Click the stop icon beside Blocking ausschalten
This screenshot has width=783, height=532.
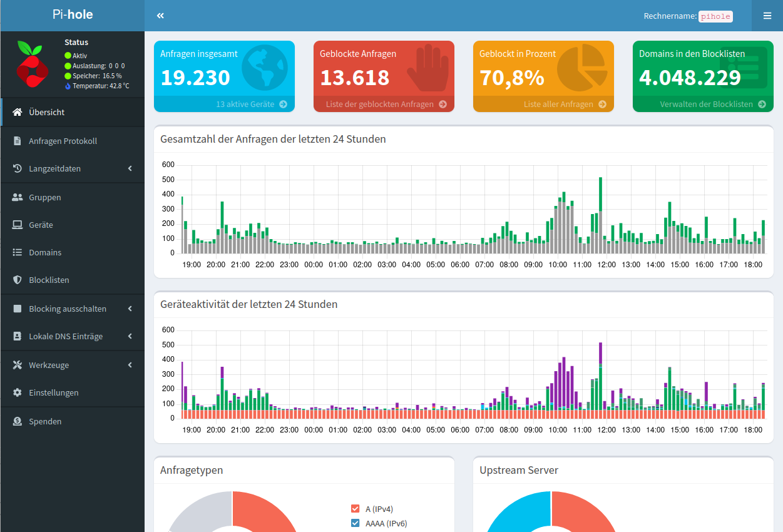(x=18, y=309)
